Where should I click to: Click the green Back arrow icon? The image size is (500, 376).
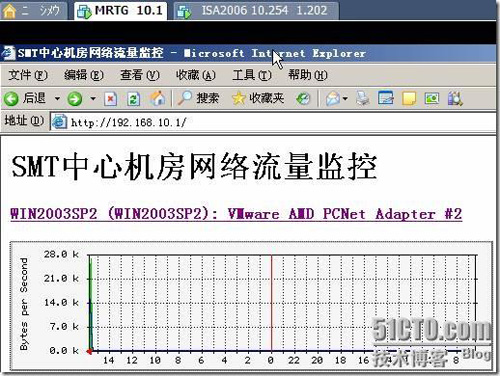[11, 99]
